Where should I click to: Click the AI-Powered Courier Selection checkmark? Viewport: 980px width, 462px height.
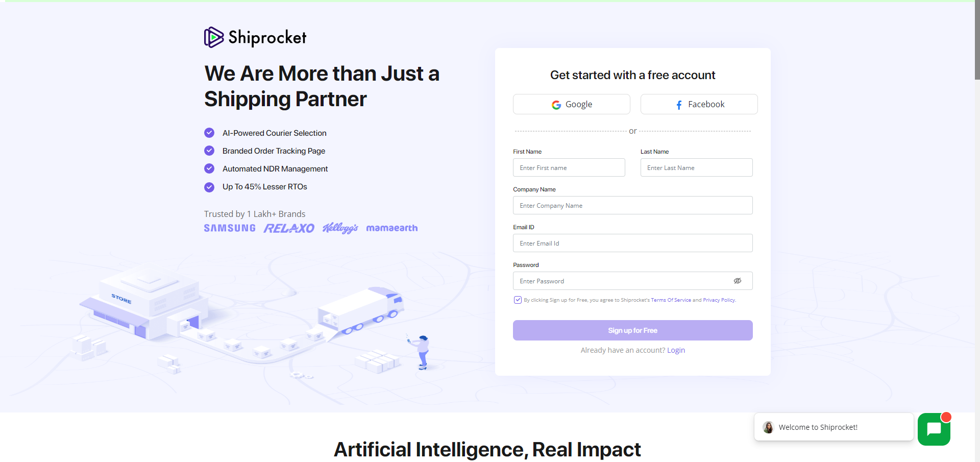pos(209,133)
